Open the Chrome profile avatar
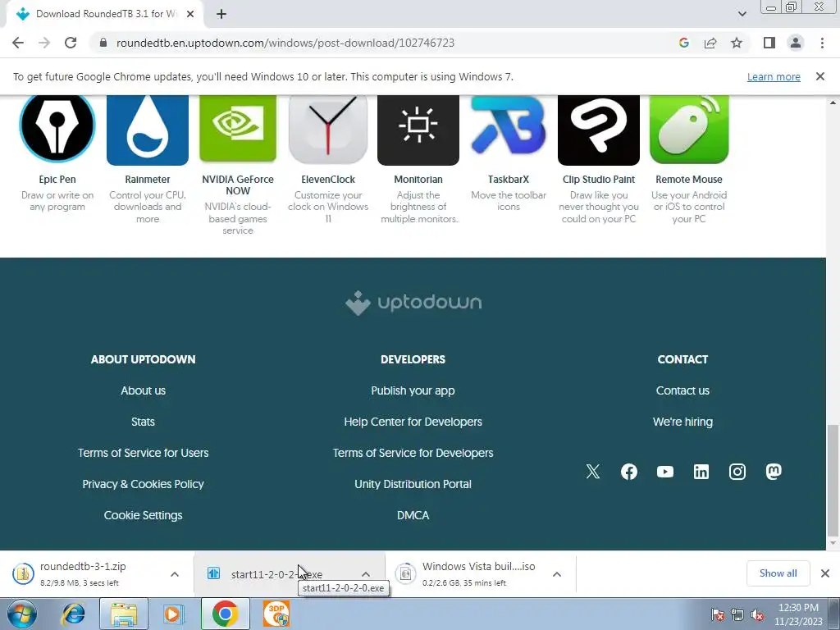This screenshot has width=840, height=630. (x=796, y=43)
